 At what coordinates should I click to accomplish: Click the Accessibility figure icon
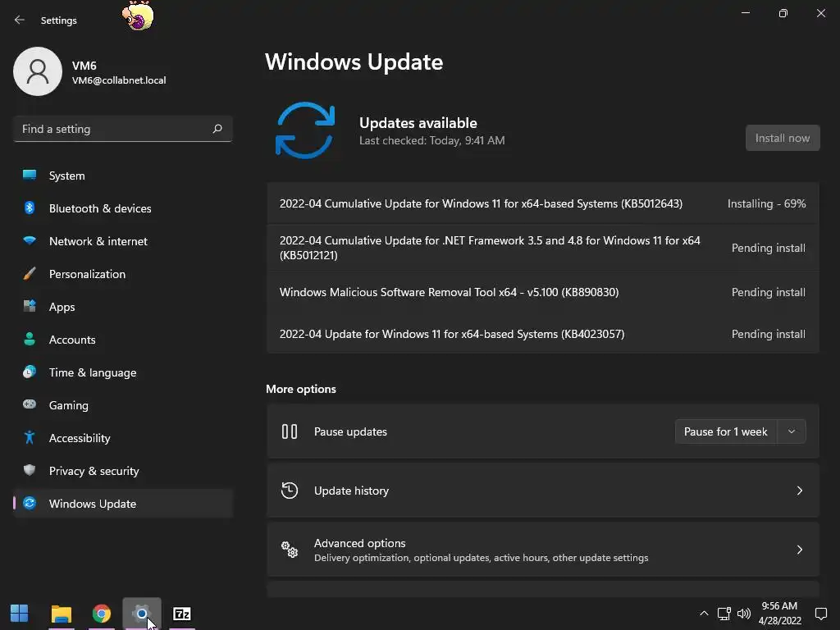tap(30, 438)
